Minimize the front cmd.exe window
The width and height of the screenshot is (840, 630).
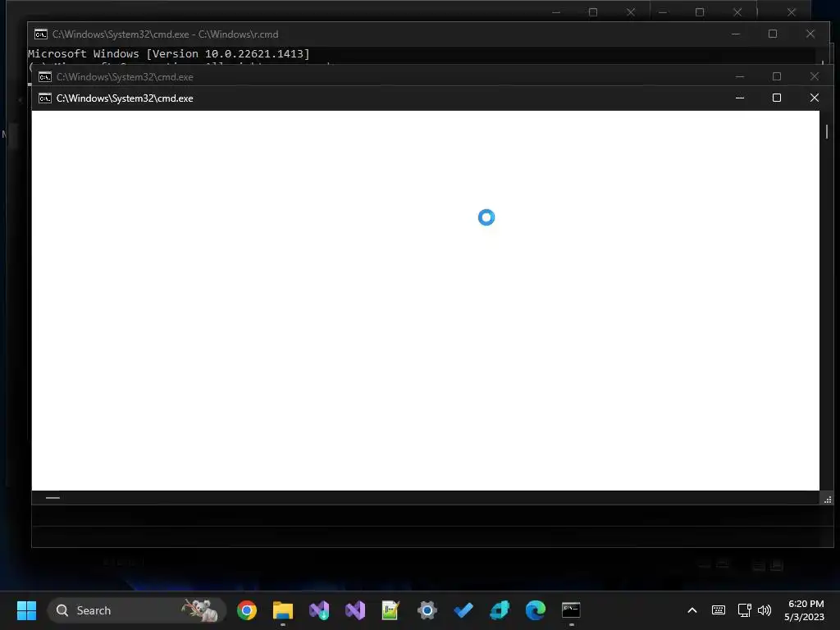point(740,98)
